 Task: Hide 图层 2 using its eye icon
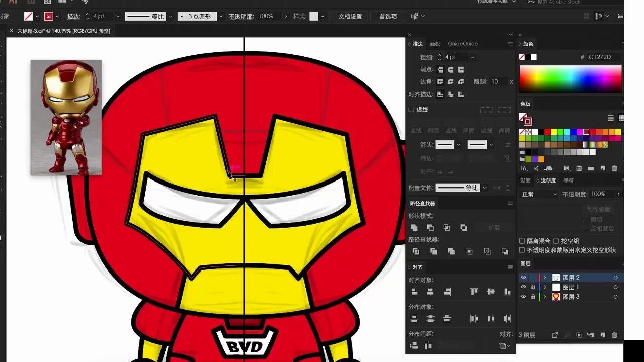523,278
